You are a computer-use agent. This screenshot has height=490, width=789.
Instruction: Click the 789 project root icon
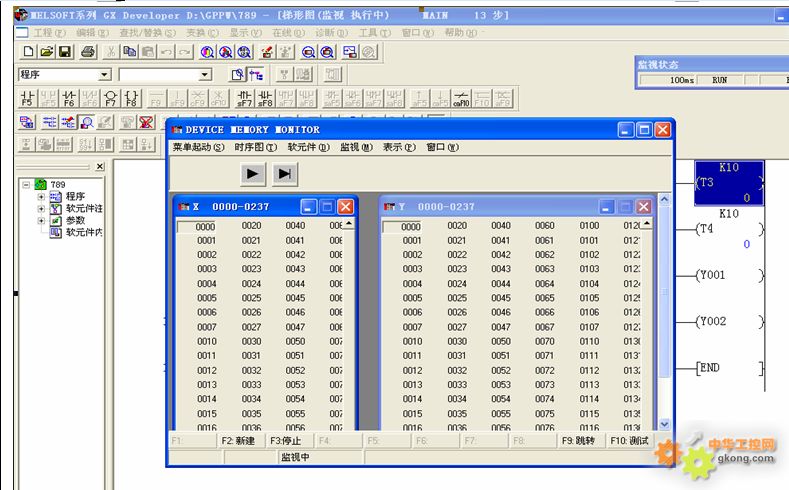[41, 185]
